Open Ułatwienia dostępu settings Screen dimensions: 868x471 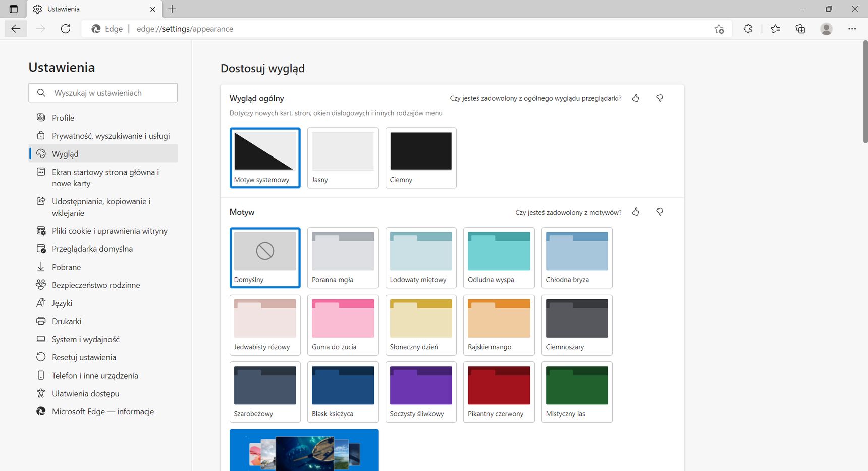(x=103, y=394)
